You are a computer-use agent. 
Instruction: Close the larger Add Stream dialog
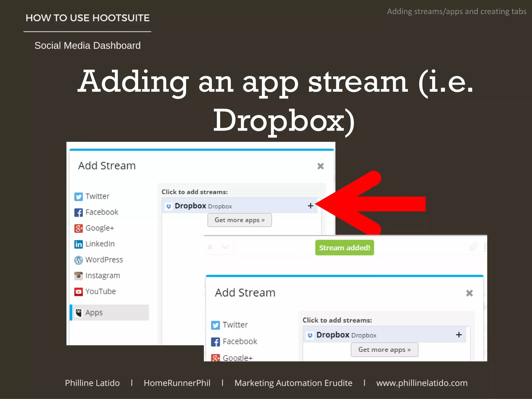click(x=321, y=166)
